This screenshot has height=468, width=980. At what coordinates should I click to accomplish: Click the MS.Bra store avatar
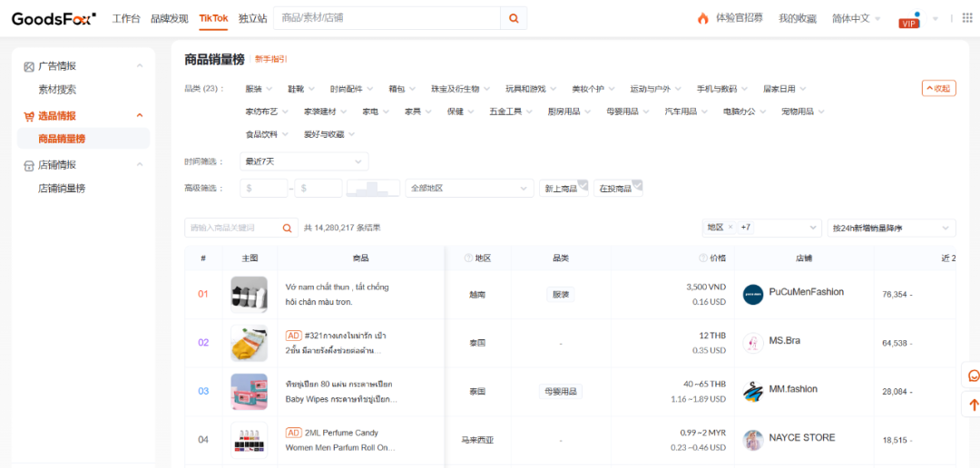[753, 343]
